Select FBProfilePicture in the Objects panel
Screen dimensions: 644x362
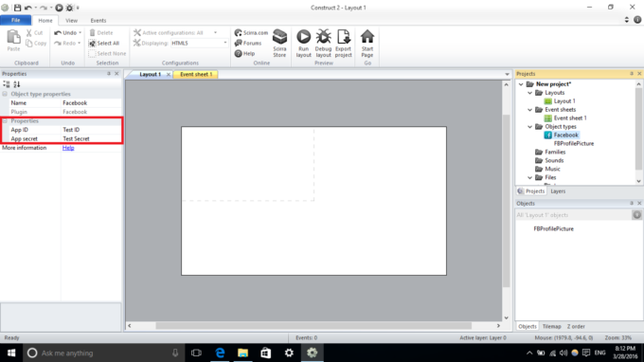(x=553, y=229)
